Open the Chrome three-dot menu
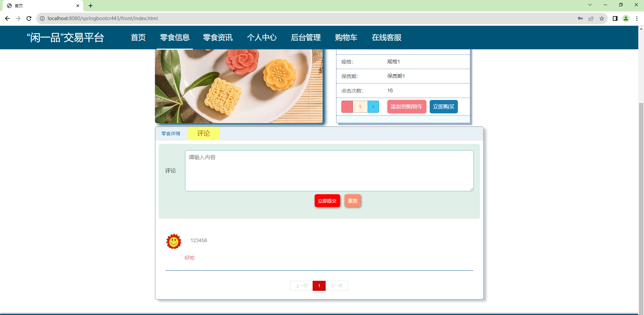Image resolution: width=644 pixels, height=315 pixels. (x=637, y=18)
